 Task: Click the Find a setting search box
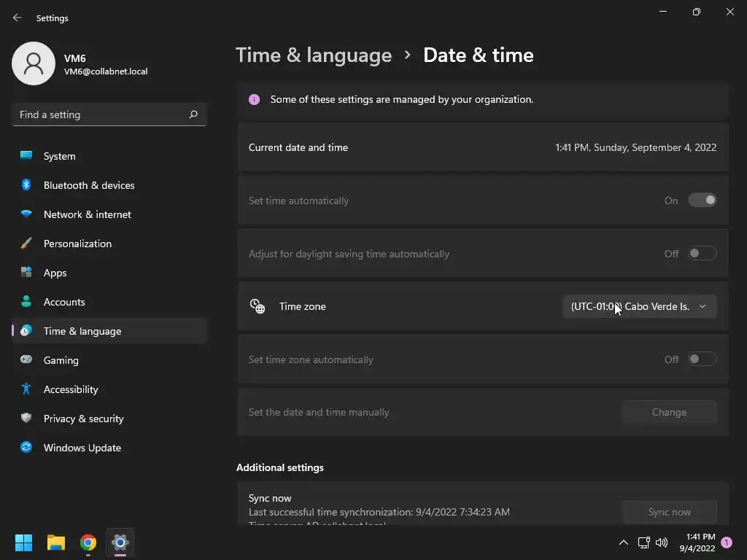(102, 114)
